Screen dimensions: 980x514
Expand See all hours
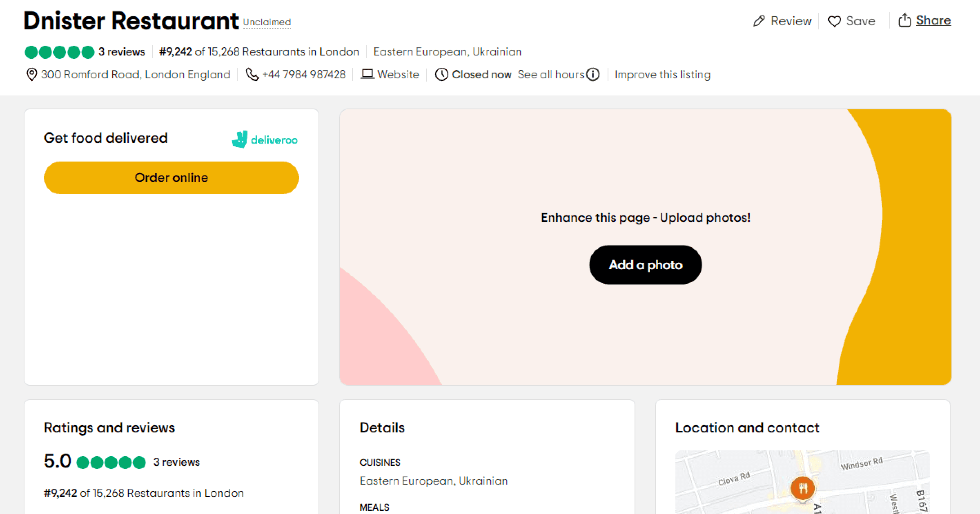(x=551, y=75)
